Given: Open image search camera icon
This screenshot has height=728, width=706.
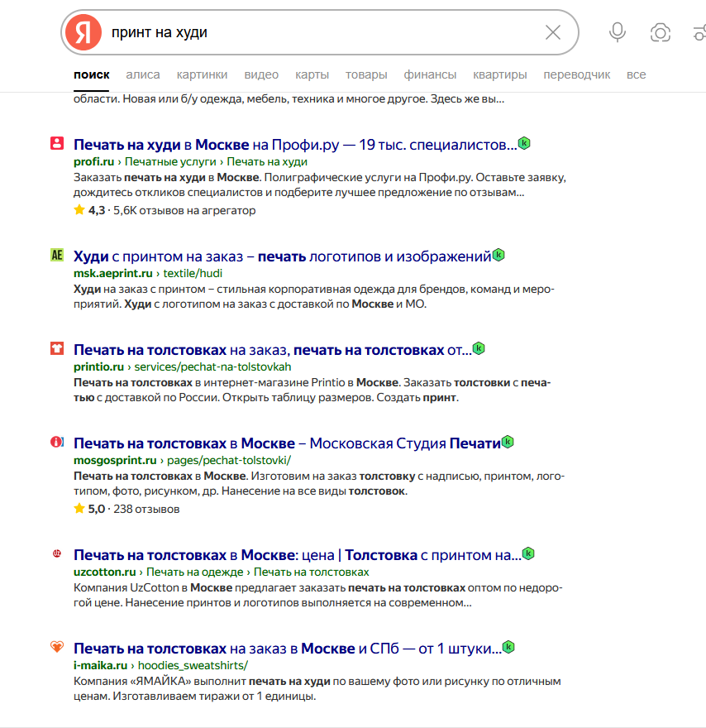Looking at the screenshot, I should tap(660, 32).
